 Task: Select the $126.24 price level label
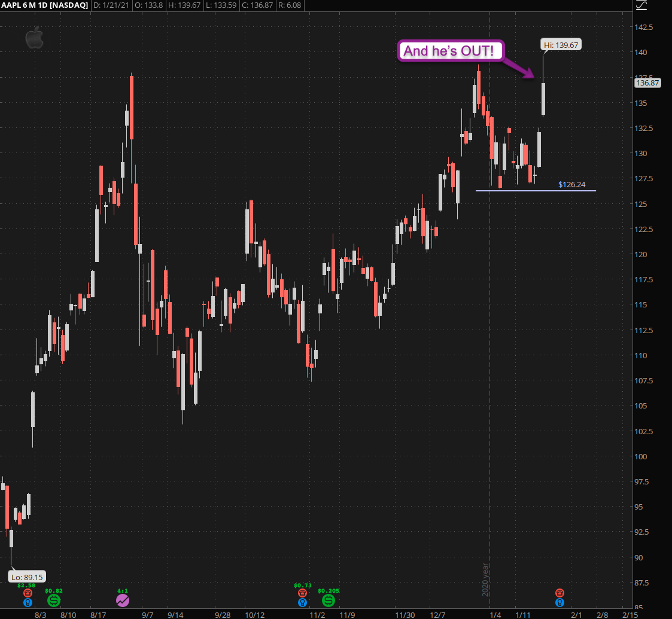point(571,185)
